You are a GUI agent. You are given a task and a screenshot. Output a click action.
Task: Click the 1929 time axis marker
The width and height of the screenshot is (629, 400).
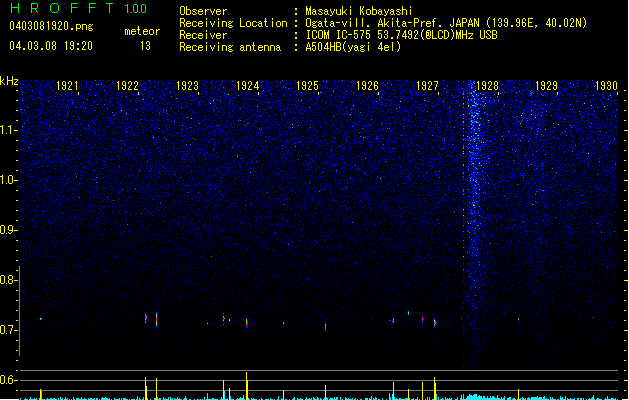click(546, 86)
